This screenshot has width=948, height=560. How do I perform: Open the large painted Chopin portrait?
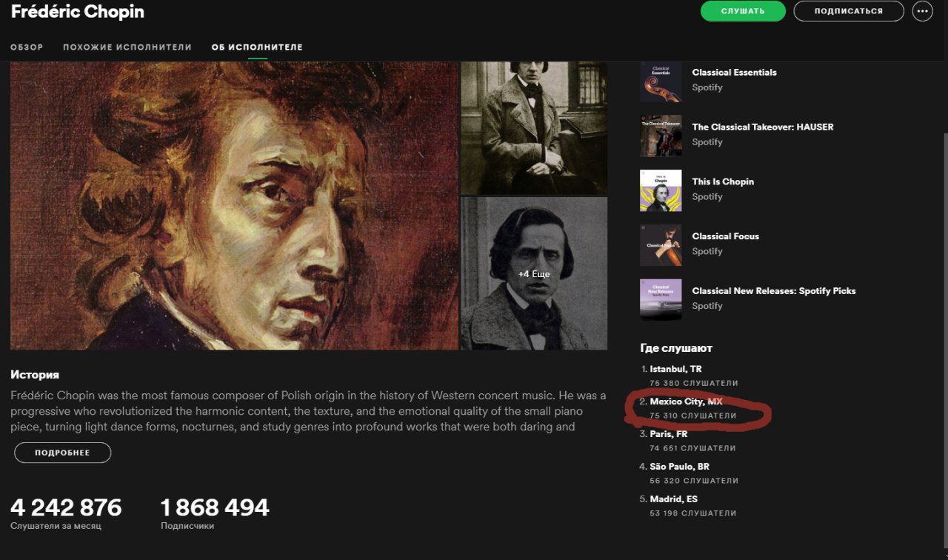(x=234, y=205)
